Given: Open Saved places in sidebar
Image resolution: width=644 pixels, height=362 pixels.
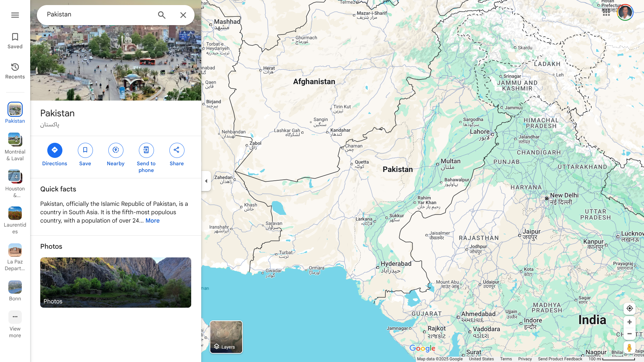Looking at the screenshot, I should pyautogui.click(x=15, y=41).
